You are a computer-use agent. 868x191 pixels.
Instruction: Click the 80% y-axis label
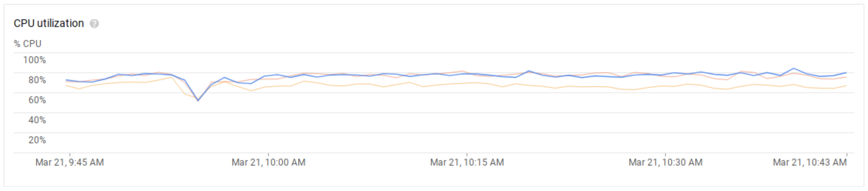pyautogui.click(x=37, y=80)
